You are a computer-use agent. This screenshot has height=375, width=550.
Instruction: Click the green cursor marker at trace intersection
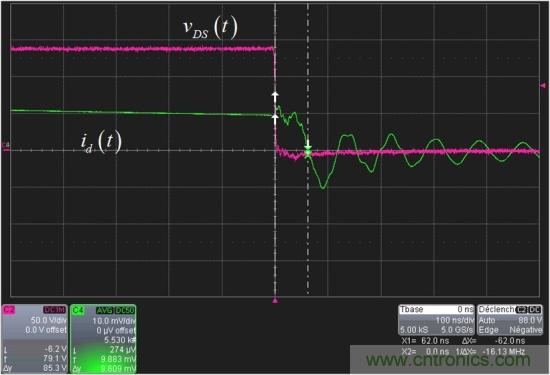click(308, 153)
